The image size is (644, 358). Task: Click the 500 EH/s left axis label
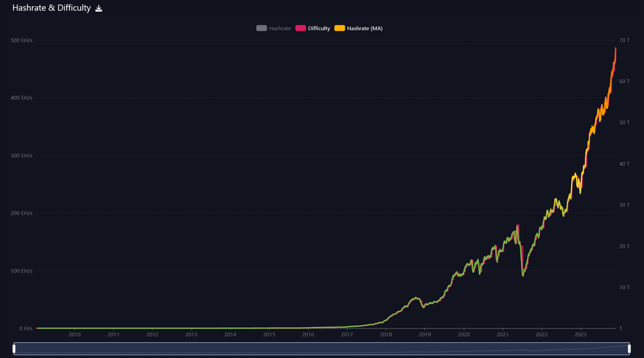[x=21, y=41]
